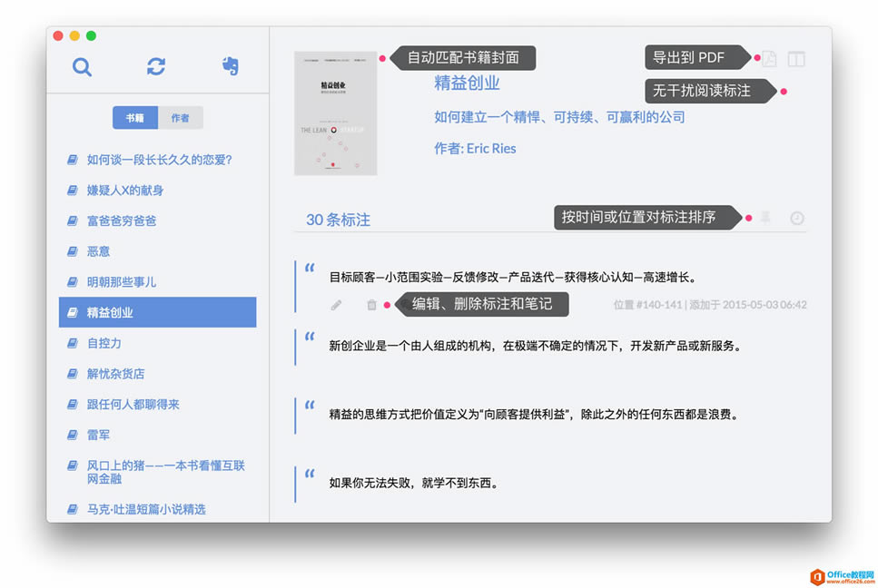The image size is (878, 588).
Task: Click the 位置 #140-141 metadata text
Action: click(648, 305)
